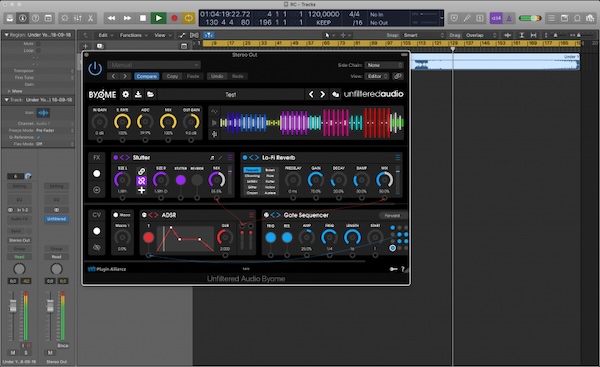Screen dimensions: 600x367
Task: Rewind the transport
Action: point(111,18)
